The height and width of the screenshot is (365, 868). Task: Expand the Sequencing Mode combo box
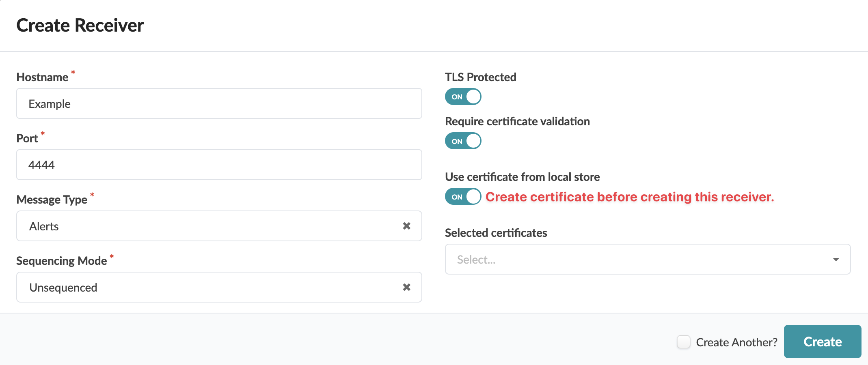[x=203, y=288]
